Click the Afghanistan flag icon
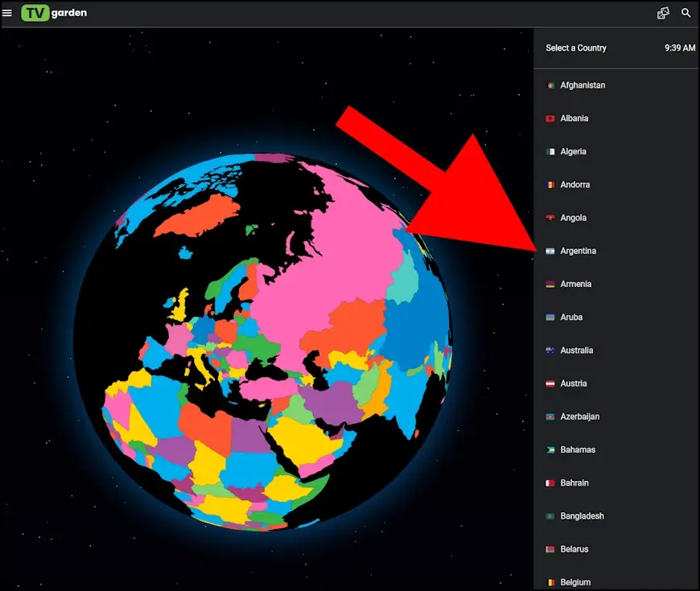The width and height of the screenshot is (700, 591). (x=550, y=85)
